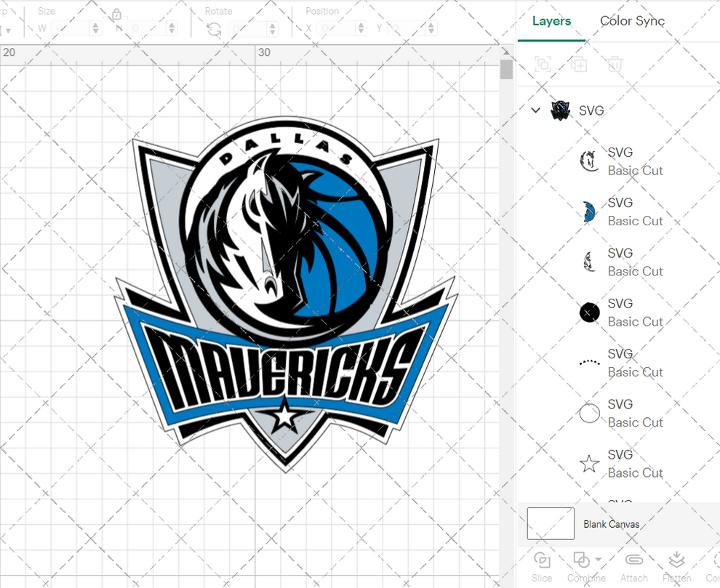The height and width of the screenshot is (588, 720).
Task: Toggle the aspect ratio lock icon
Action: [x=116, y=14]
